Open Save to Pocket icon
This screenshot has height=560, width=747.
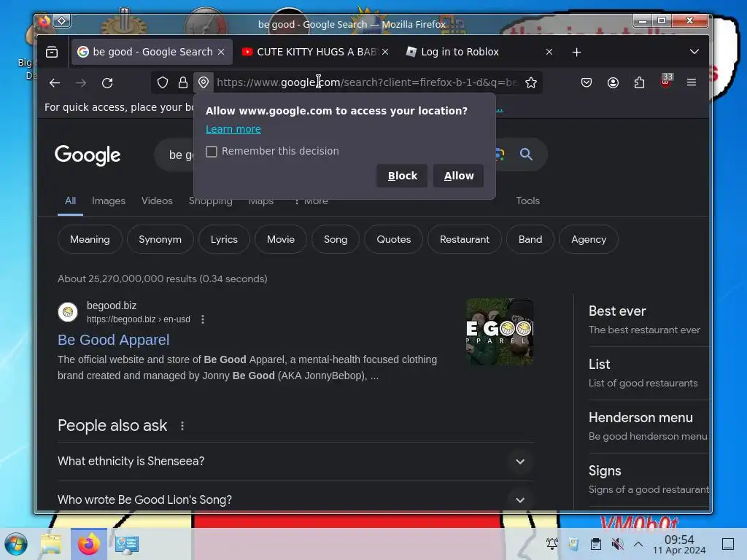click(x=587, y=83)
